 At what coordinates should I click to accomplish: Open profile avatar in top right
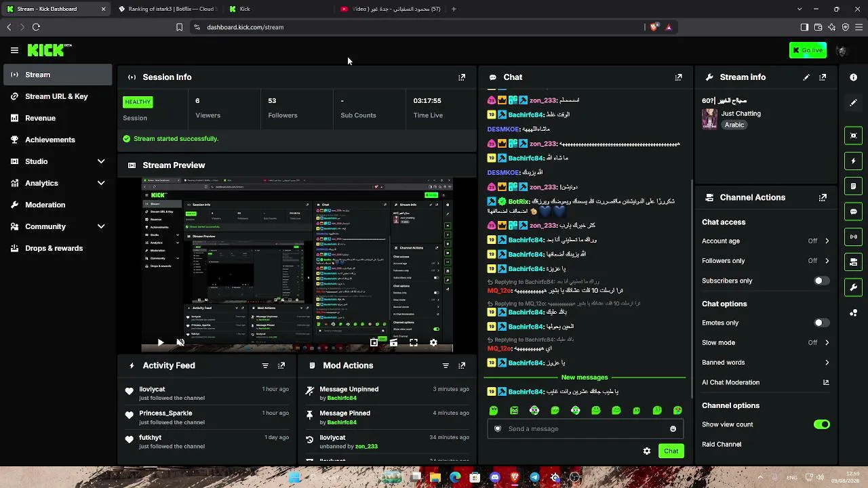point(842,50)
